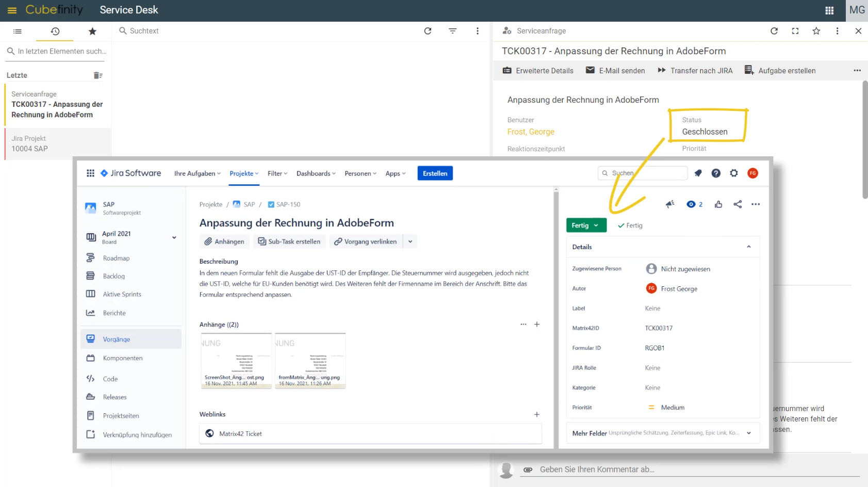Open the Personen menu in Jira
Viewport: 868px width, 487px height.
359,173
